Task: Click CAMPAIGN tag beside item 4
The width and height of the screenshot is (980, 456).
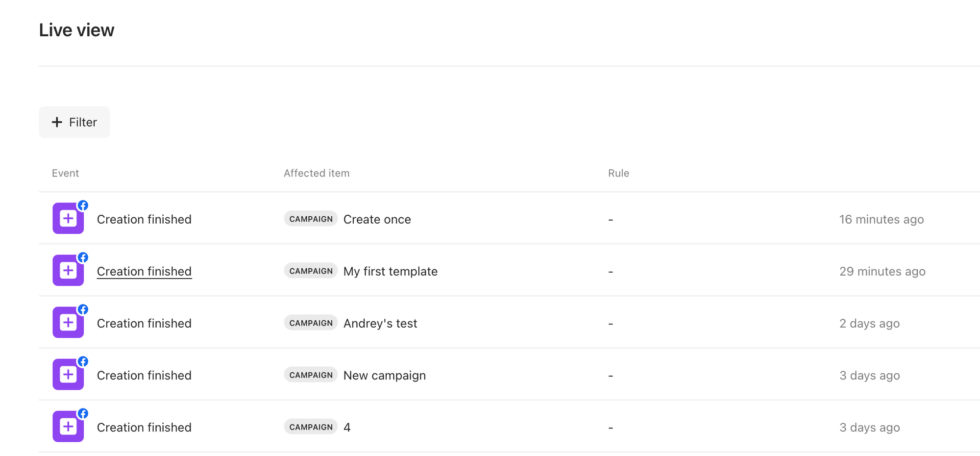Action: point(311,427)
